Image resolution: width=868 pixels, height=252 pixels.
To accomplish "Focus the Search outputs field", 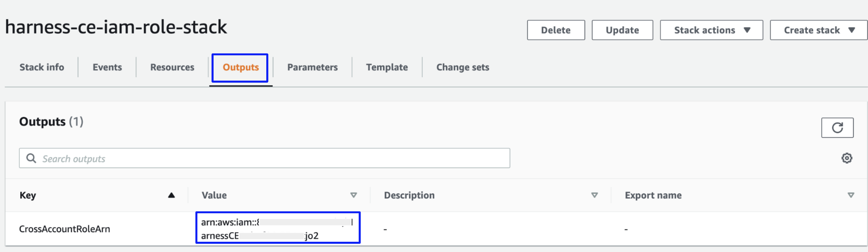I will click(x=270, y=158).
